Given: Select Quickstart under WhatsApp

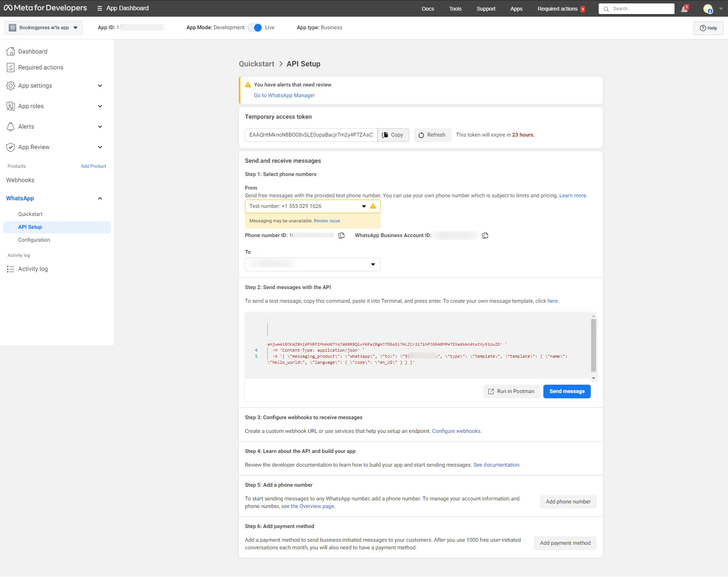Looking at the screenshot, I should point(30,214).
